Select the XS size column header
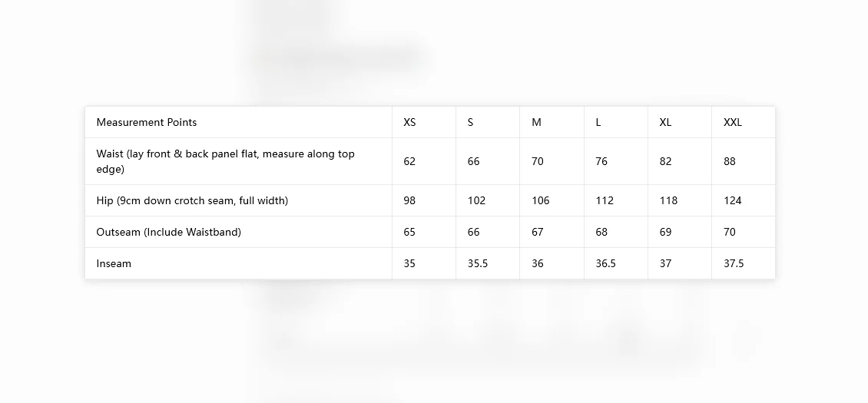Viewport: 868px width, 403px height. pos(424,122)
